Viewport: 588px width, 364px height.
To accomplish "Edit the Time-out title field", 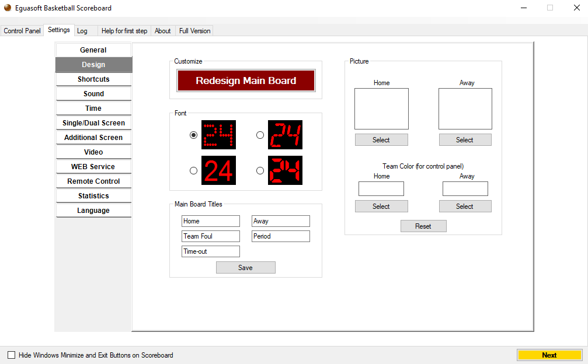I will click(x=211, y=251).
